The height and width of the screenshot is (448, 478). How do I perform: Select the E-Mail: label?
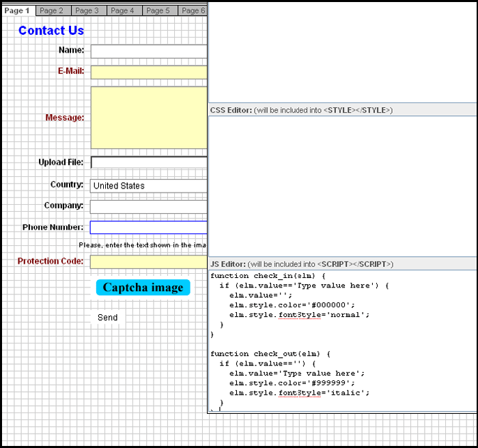(x=71, y=71)
